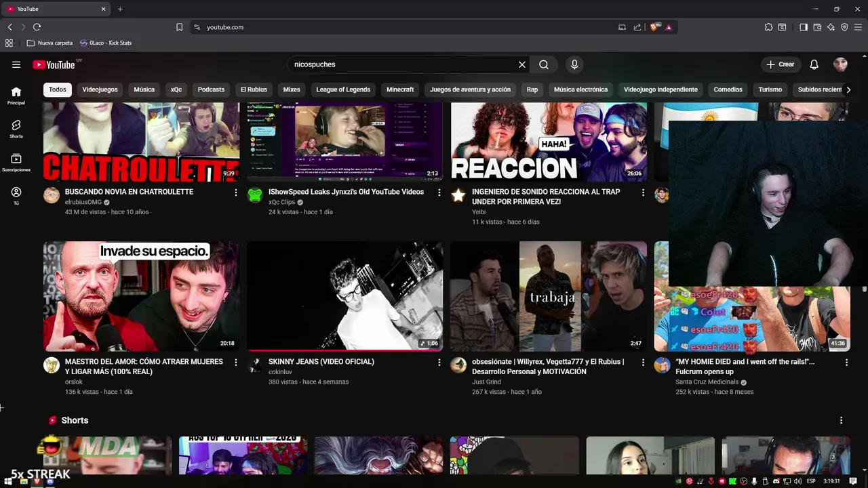Run the search with the magnifier button
868x488 pixels.
click(x=544, y=64)
